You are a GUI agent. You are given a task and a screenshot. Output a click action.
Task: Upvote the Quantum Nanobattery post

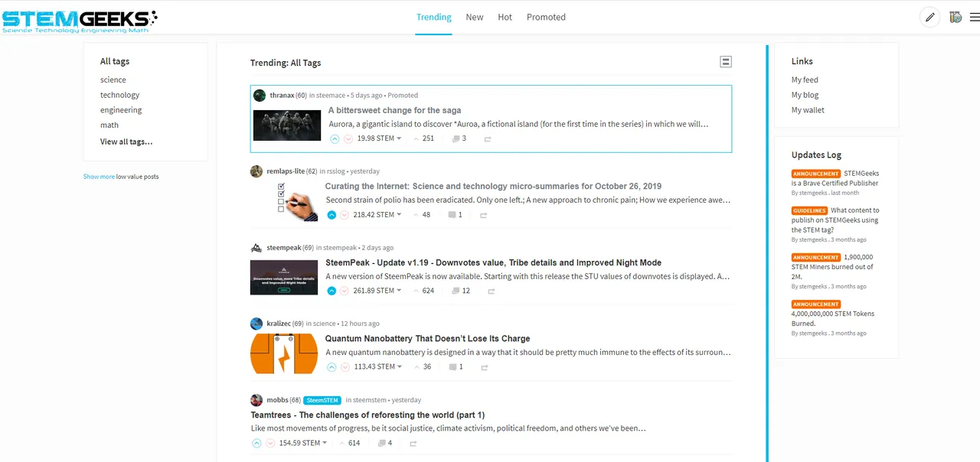[332, 367]
